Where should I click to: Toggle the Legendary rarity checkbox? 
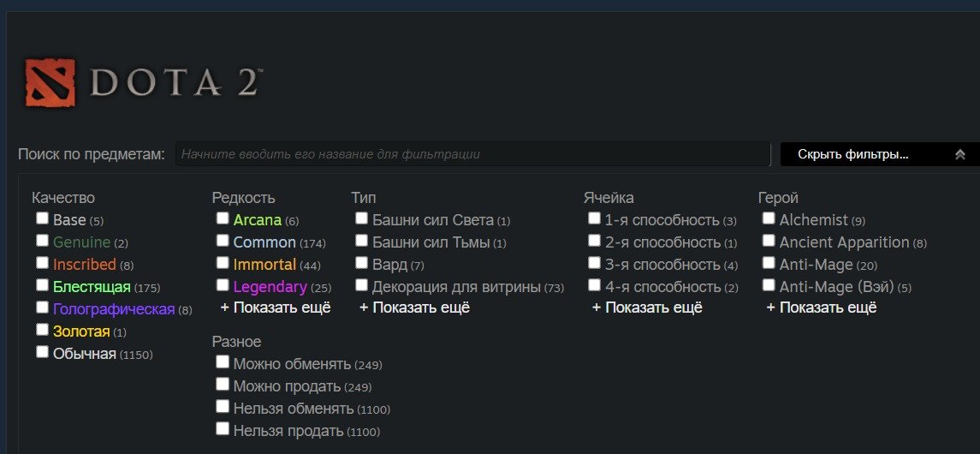coord(223,285)
